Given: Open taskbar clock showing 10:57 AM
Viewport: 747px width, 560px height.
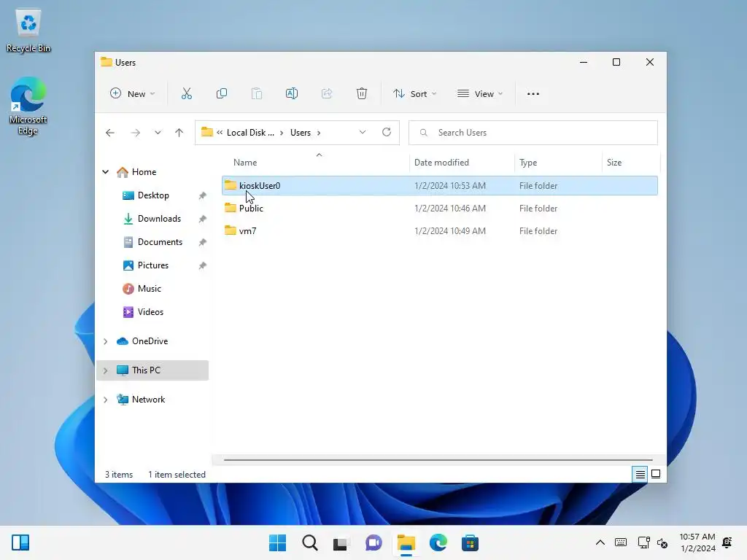Looking at the screenshot, I should tap(697, 542).
